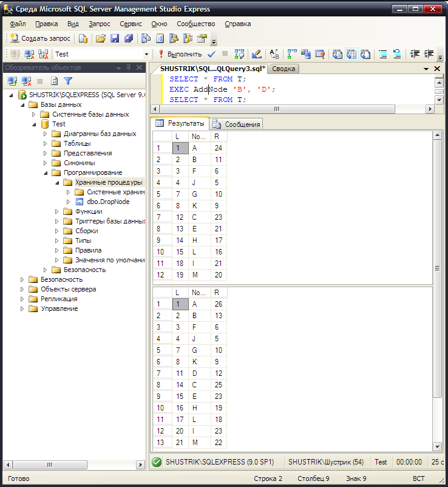Click the Object Explorer horizontal scrollbar thumb
Viewport: 448px width, 487px height.
50,465
